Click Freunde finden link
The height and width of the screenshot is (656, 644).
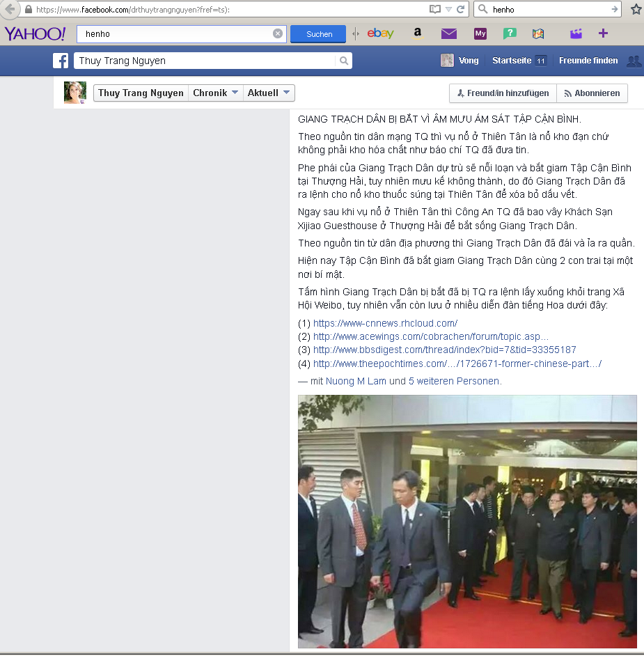(x=588, y=61)
